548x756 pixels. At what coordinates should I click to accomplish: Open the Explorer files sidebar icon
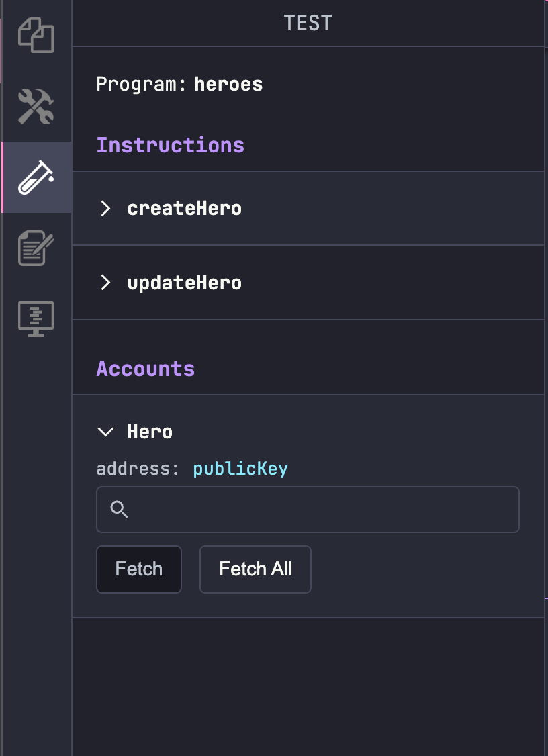(36, 36)
